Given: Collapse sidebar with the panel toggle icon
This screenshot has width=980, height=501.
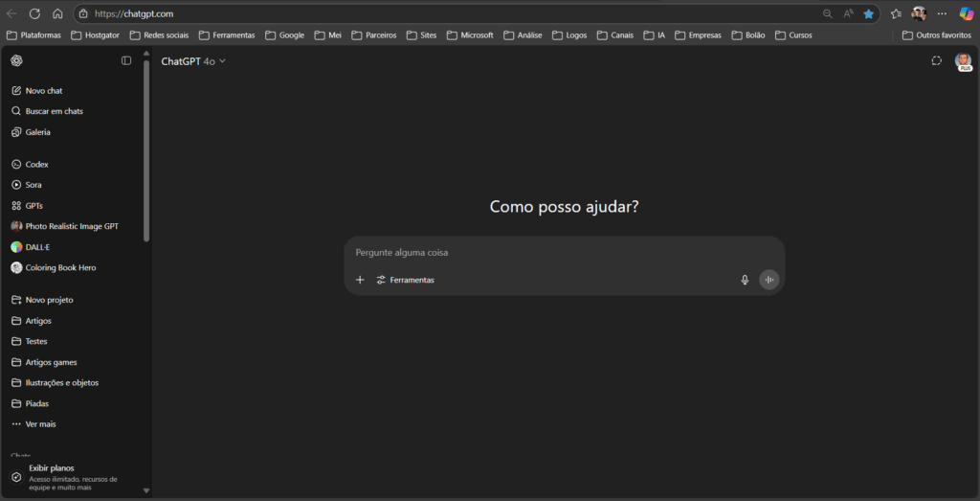Looking at the screenshot, I should (x=126, y=60).
